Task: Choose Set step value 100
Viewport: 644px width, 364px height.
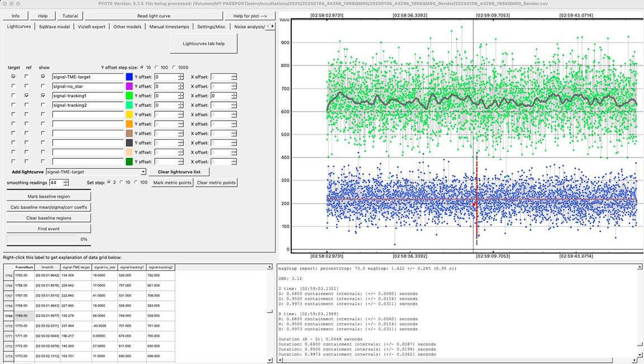Action: click(x=136, y=182)
